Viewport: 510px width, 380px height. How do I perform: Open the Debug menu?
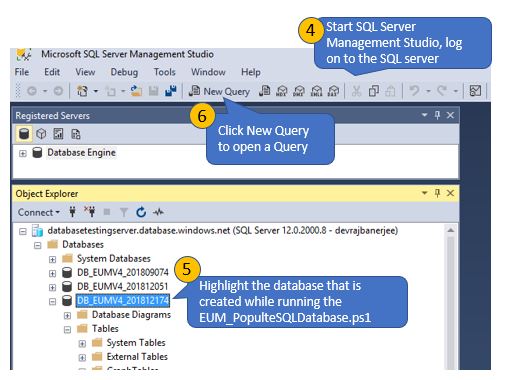(124, 72)
